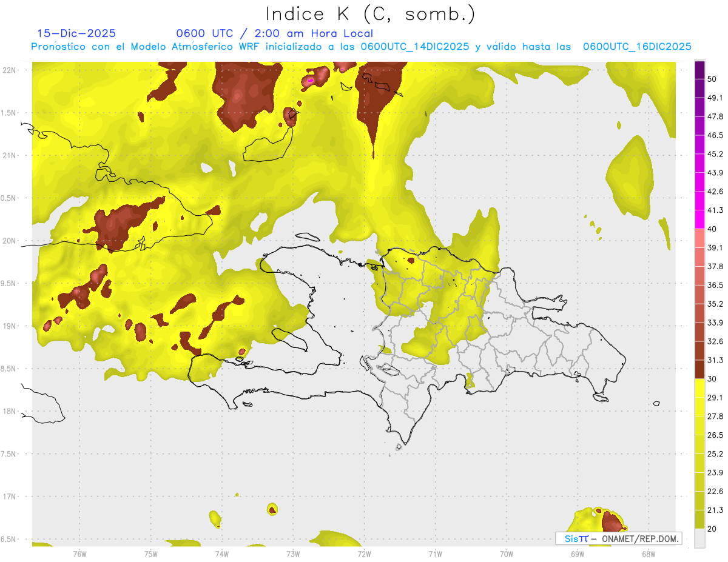Click the legend value '42.6'
This screenshot has height=562, width=728.
click(715, 192)
